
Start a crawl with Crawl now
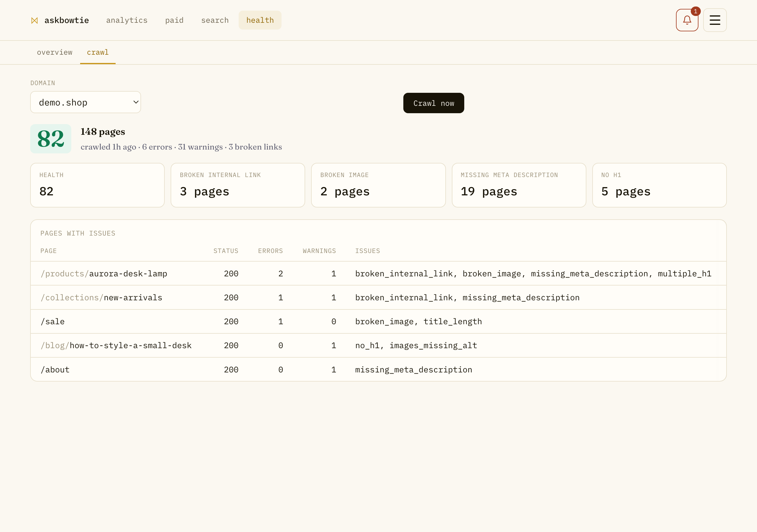tap(433, 103)
